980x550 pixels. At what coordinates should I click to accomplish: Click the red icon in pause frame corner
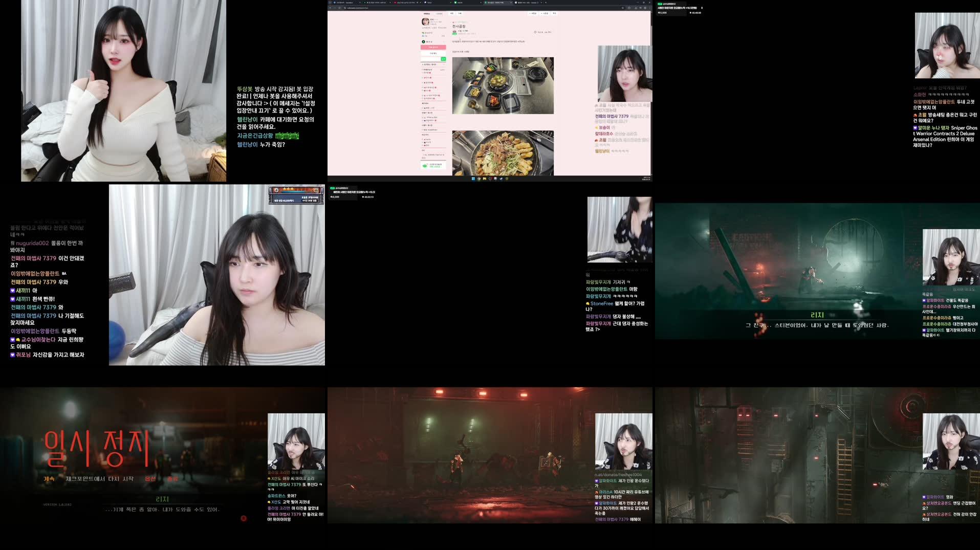pos(244,518)
